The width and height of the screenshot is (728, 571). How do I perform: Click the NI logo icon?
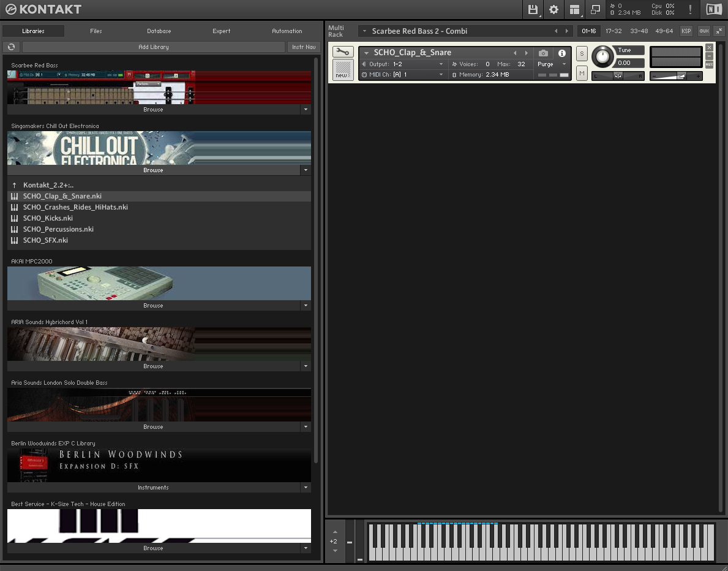coord(713,9)
